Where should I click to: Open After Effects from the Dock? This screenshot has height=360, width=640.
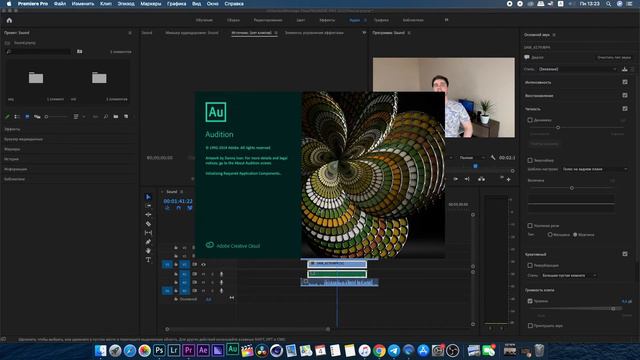coord(203,350)
